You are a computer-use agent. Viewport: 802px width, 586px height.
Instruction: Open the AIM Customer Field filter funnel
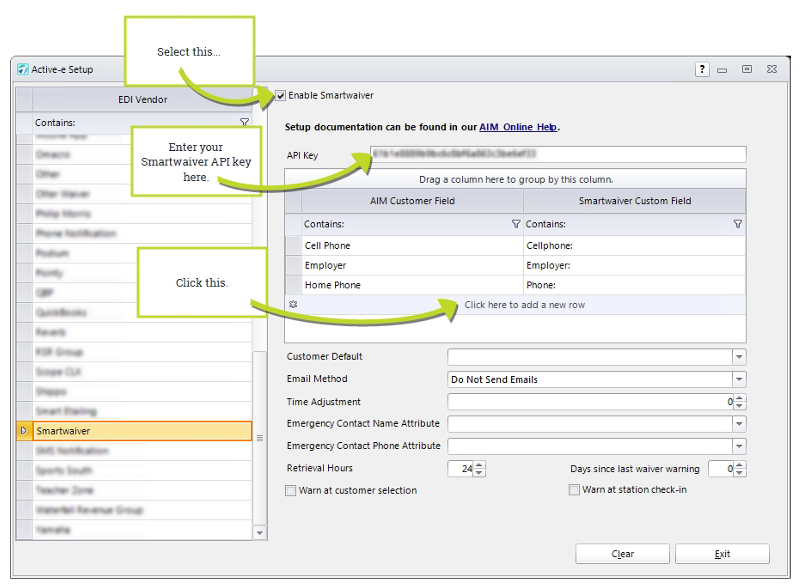tap(516, 224)
